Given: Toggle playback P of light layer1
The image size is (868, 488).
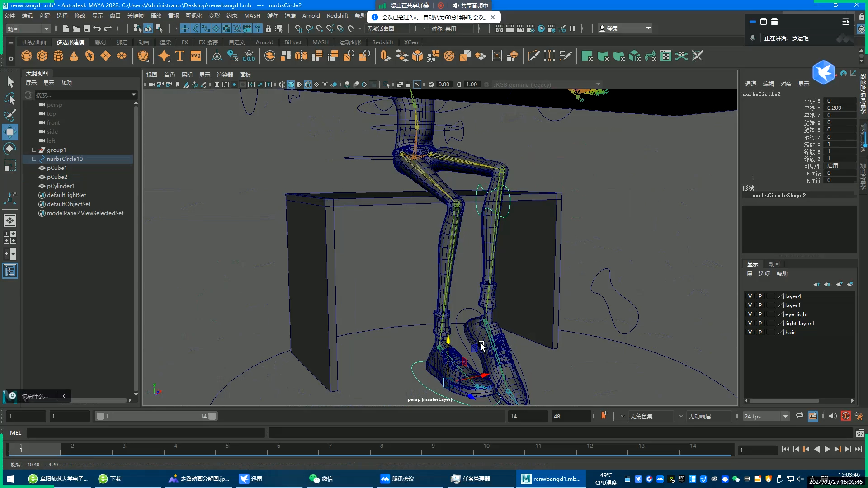Looking at the screenshot, I should click(x=760, y=324).
